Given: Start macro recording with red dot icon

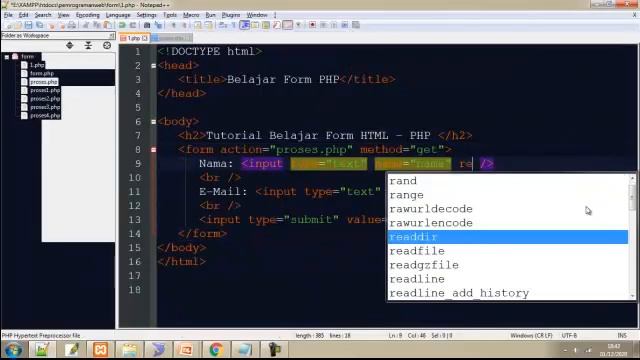Looking at the screenshot, I should [313, 25].
